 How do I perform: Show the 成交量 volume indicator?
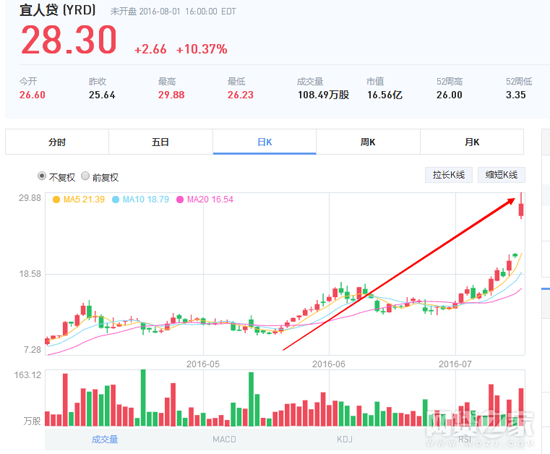[105, 439]
